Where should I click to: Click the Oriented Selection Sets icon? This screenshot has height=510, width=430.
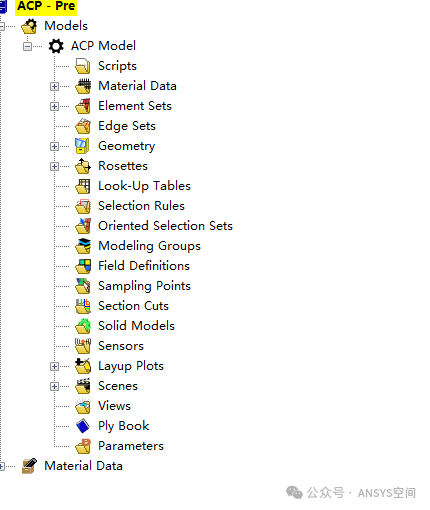click(x=83, y=226)
